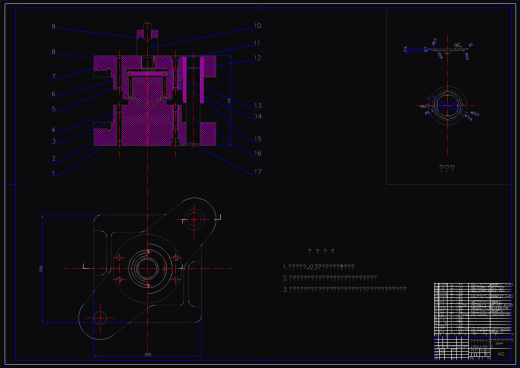Select the circular part outline in the part view

[447, 105]
